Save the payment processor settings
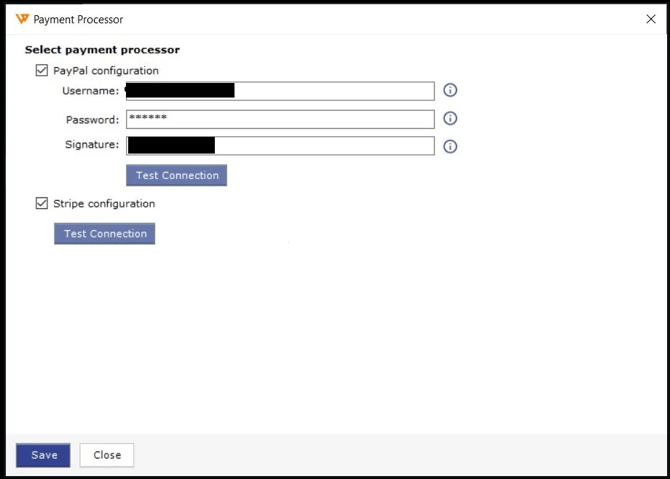 [x=44, y=455]
